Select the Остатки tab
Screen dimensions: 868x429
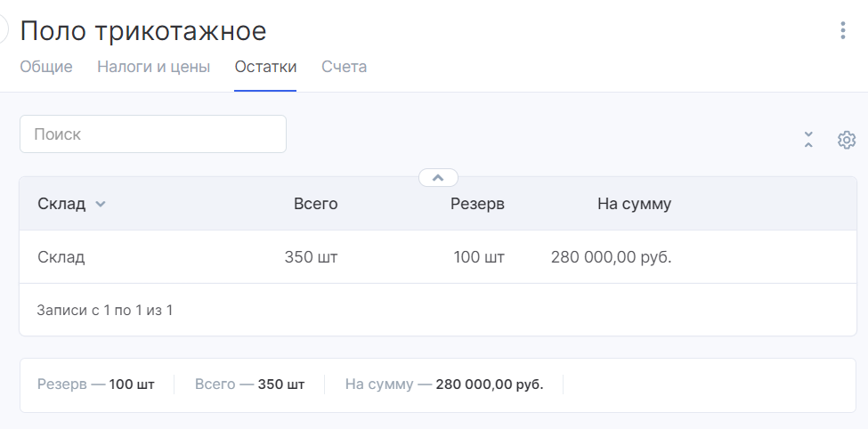(x=265, y=67)
